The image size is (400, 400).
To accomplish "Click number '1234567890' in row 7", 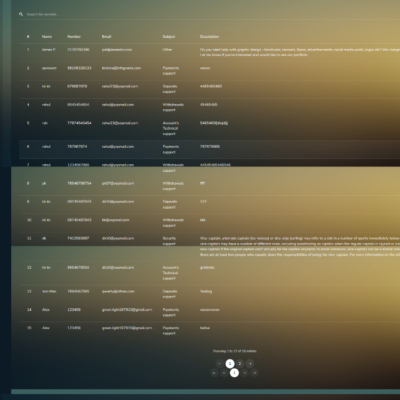I will 78,165.
